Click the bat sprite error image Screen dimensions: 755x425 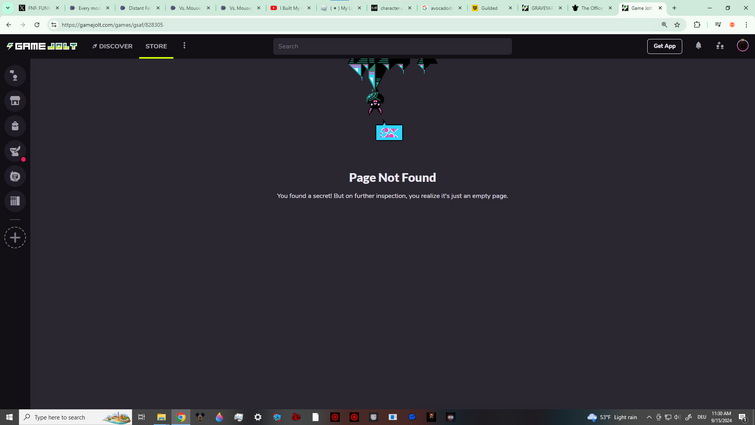coord(391,100)
